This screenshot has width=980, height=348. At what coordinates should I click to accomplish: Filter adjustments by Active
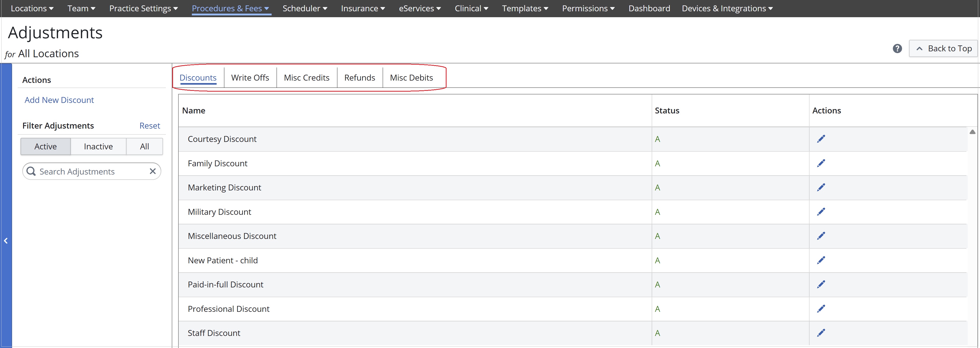coord(45,147)
